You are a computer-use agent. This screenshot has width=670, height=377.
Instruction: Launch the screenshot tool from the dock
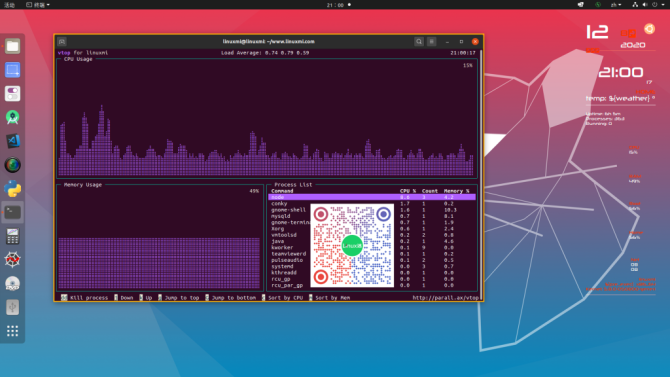(12, 70)
